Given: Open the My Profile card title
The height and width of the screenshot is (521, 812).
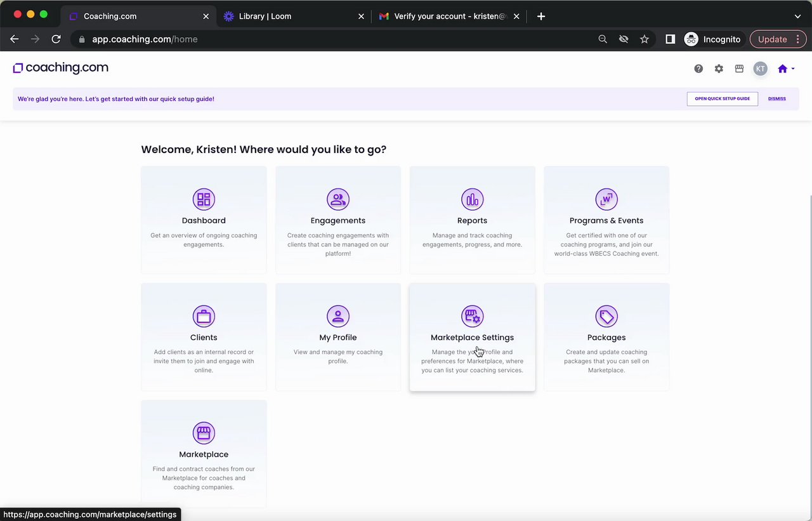Looking at the screenshot, I should tap(338, 338).
